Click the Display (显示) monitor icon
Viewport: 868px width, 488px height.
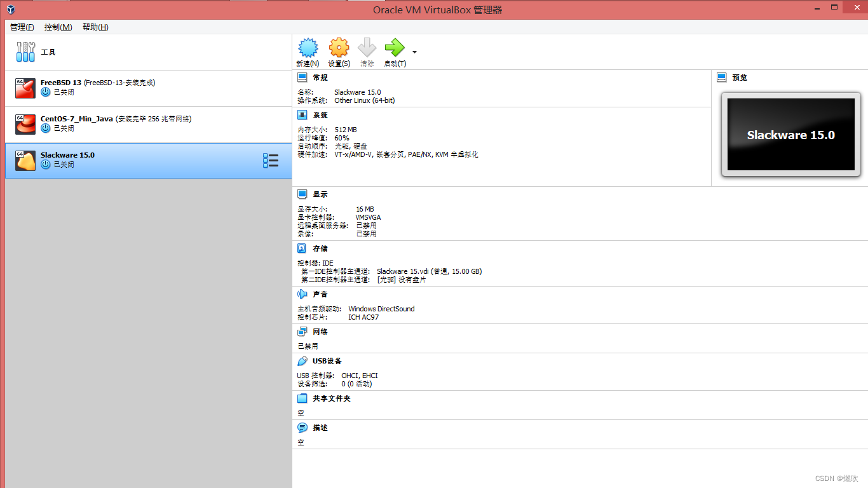(302, 194)
